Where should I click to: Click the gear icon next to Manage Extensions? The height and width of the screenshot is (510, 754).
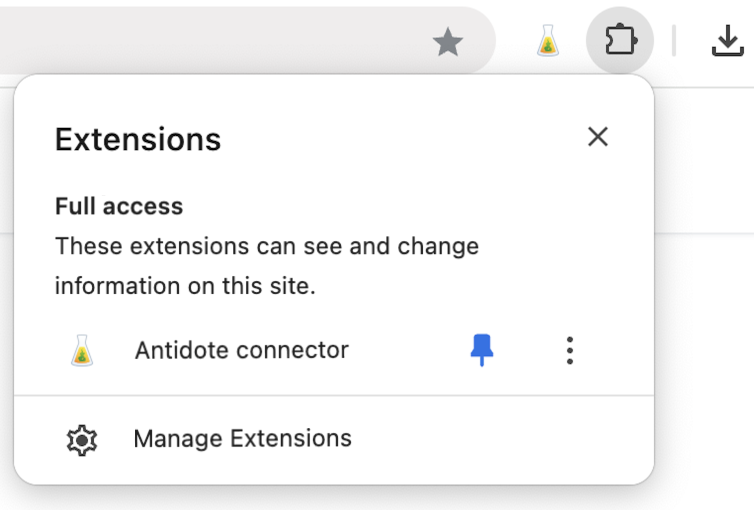point(81,439)
